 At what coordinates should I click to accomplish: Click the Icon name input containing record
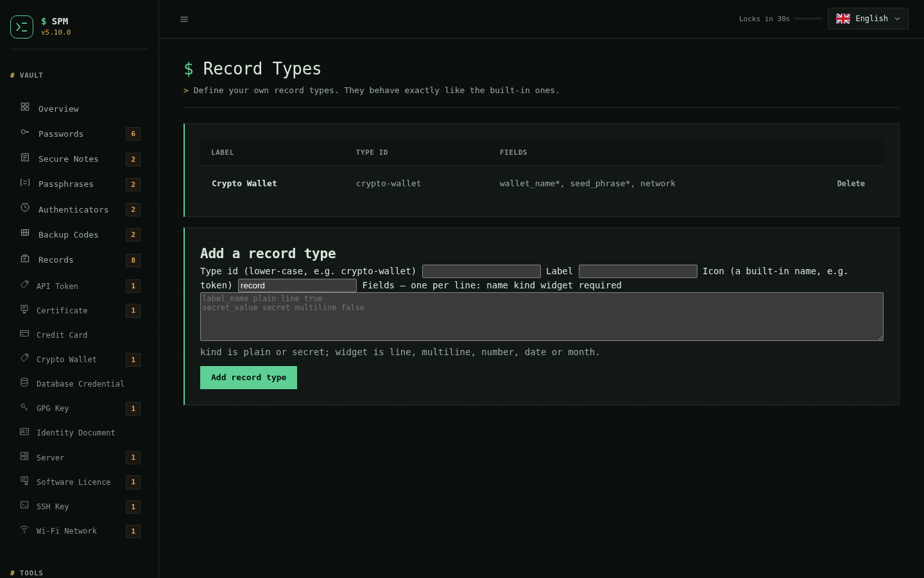pos(297,285)
